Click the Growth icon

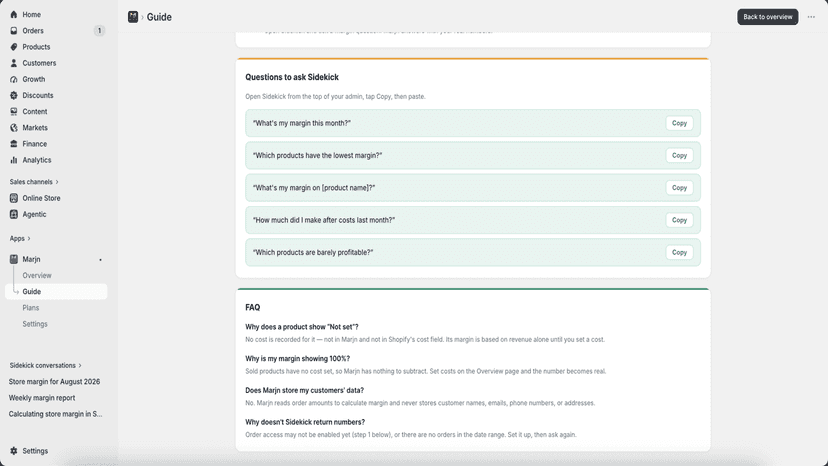pos(14,79)
